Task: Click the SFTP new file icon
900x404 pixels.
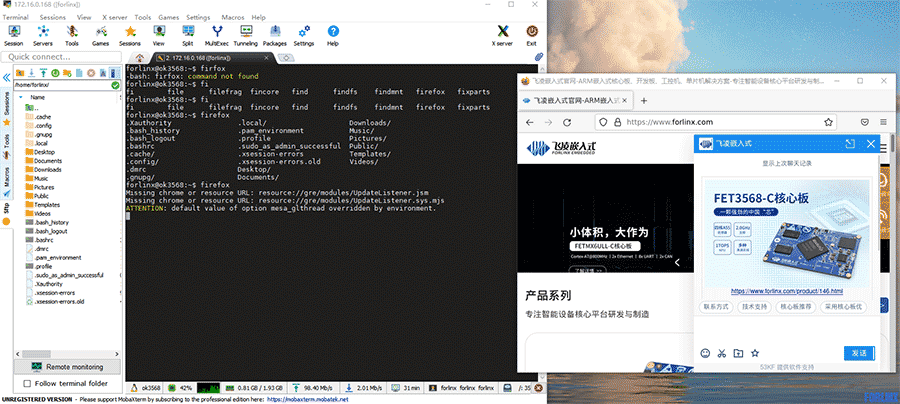Action: (79, 73)
